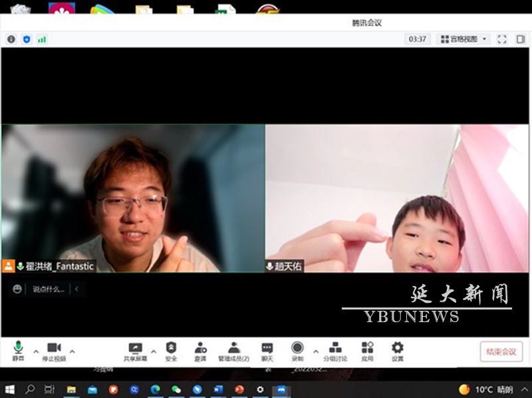Open the 安全 security shield menu
The image size is (532, 398).
[x=171, y=351]
